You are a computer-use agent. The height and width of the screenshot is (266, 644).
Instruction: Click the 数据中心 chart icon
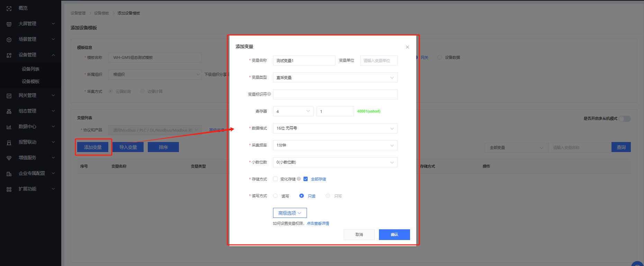click(9, 127)
